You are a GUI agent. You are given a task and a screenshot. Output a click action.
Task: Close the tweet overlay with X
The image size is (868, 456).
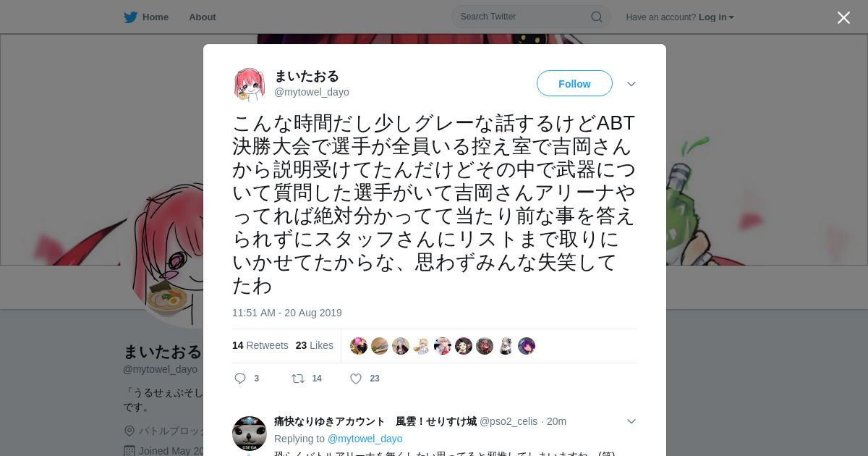pos(843,17)
